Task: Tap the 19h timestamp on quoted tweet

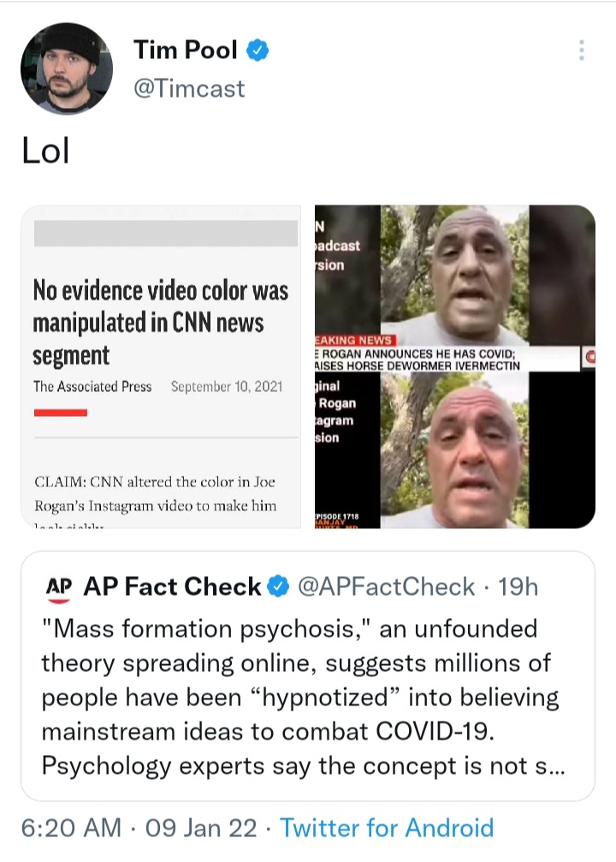Action: tap(518, 587)
